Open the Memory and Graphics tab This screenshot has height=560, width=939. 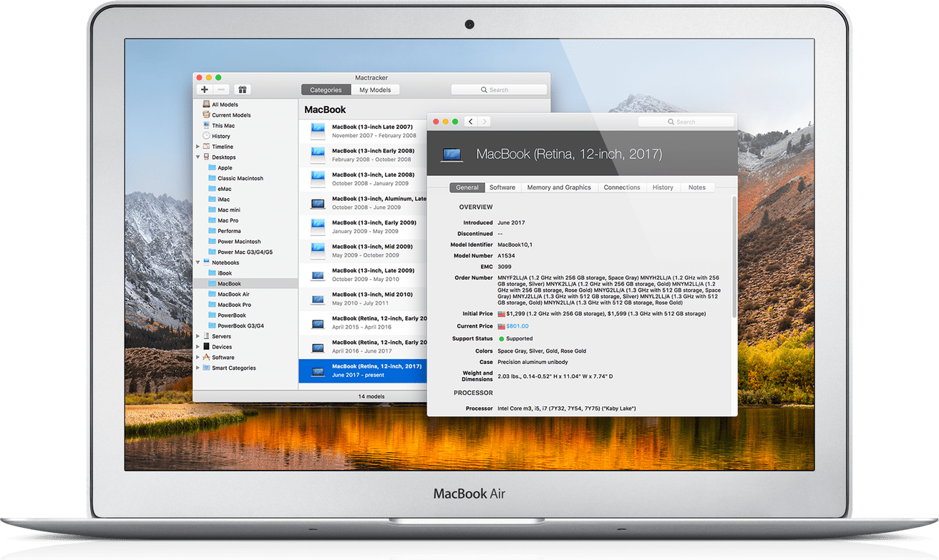559,187
